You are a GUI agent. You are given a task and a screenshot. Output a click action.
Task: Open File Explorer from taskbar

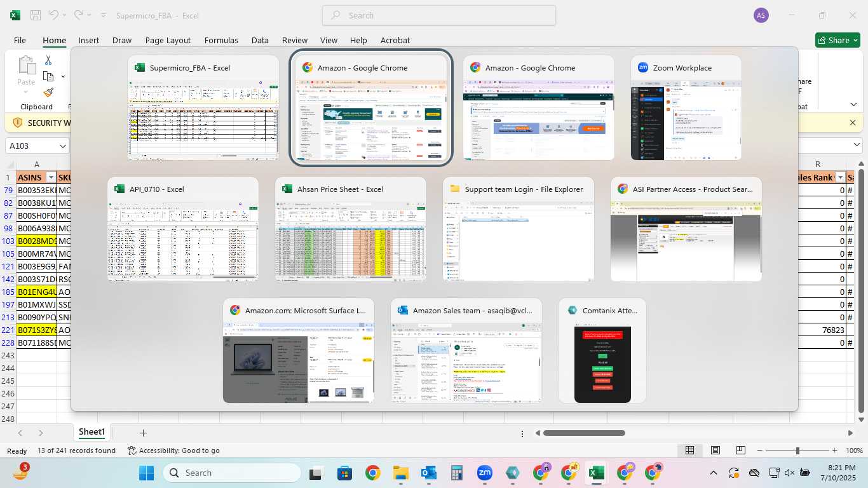[400, 473]
